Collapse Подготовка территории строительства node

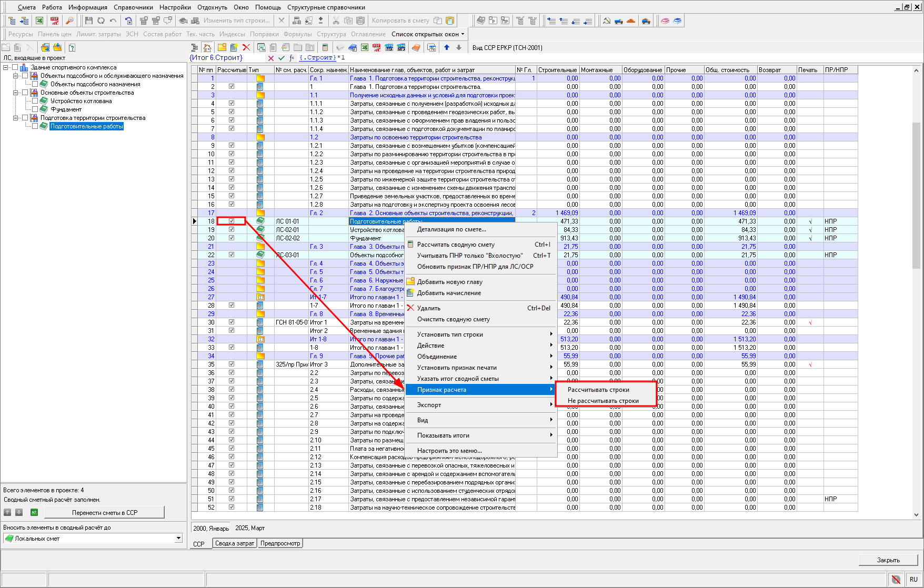pos(15,118)
